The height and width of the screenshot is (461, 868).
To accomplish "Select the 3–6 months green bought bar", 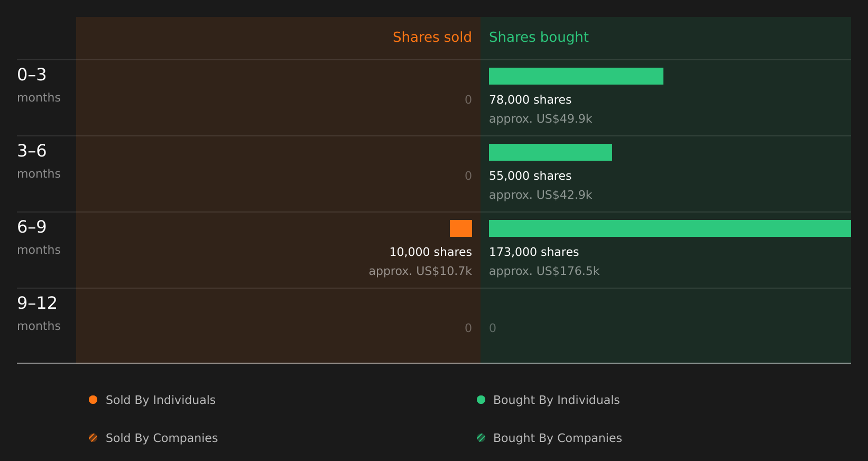I will [550, 152].
